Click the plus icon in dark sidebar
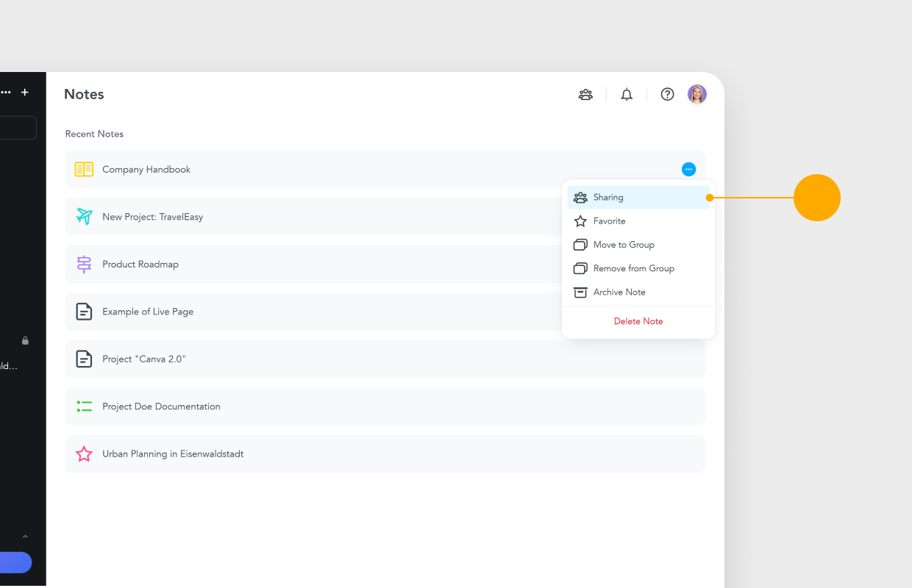The width and height of the screenshot is (912, 588). click(x=24, y=93)
